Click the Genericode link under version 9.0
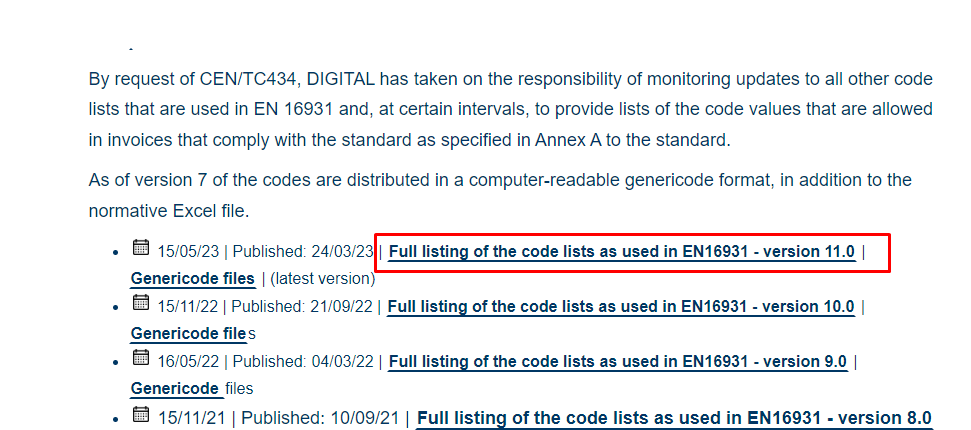The image size is (971, 430). (175, 388)
